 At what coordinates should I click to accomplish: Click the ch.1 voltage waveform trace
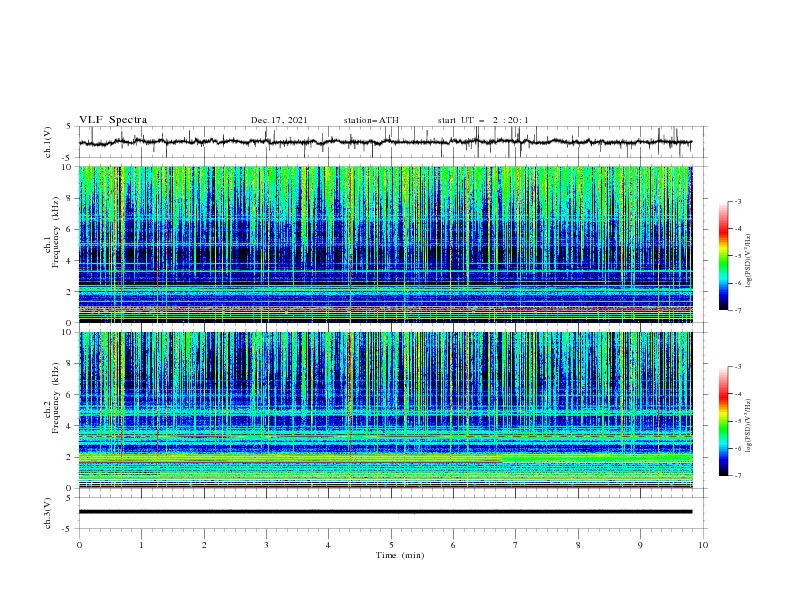click(x=385, y=142)
